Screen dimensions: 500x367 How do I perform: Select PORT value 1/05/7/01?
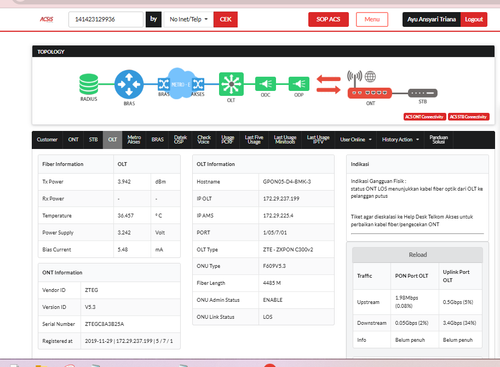point(275,233)
